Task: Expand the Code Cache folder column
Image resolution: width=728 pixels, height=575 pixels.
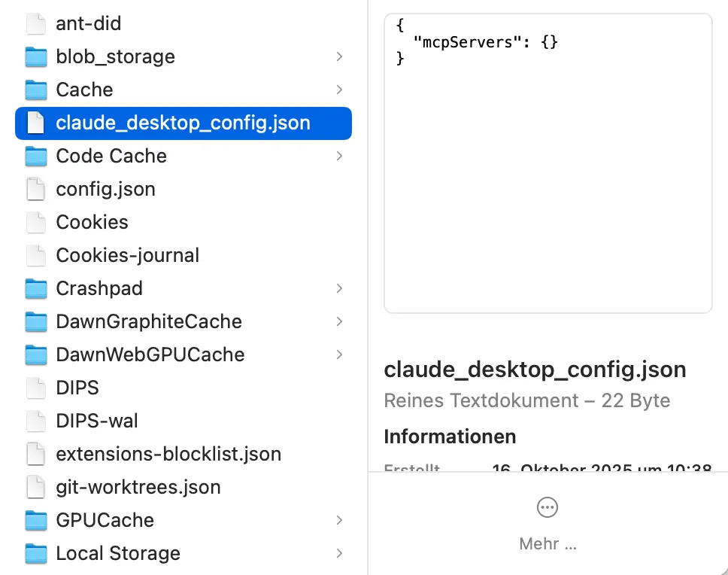Action: pyautogui.click(x=339, y=156)
